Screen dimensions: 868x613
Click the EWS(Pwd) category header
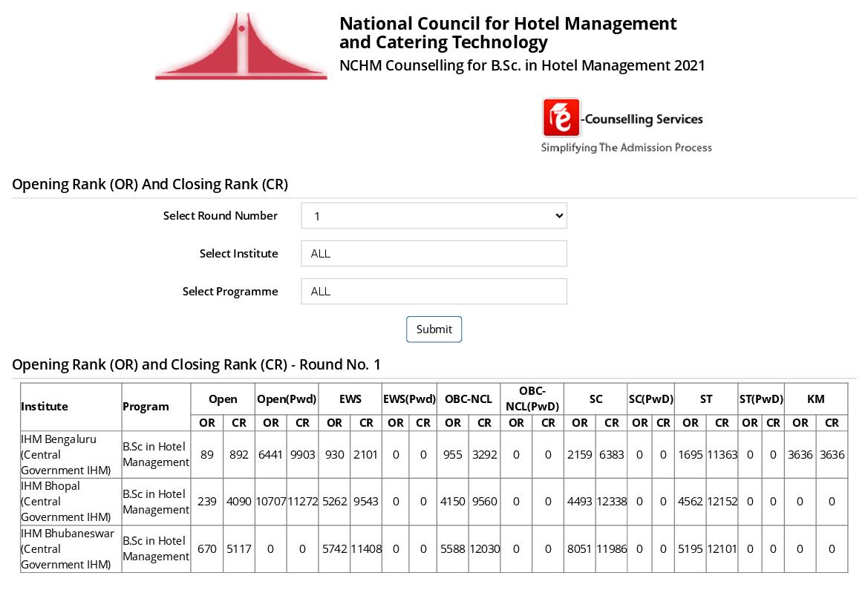410,399
